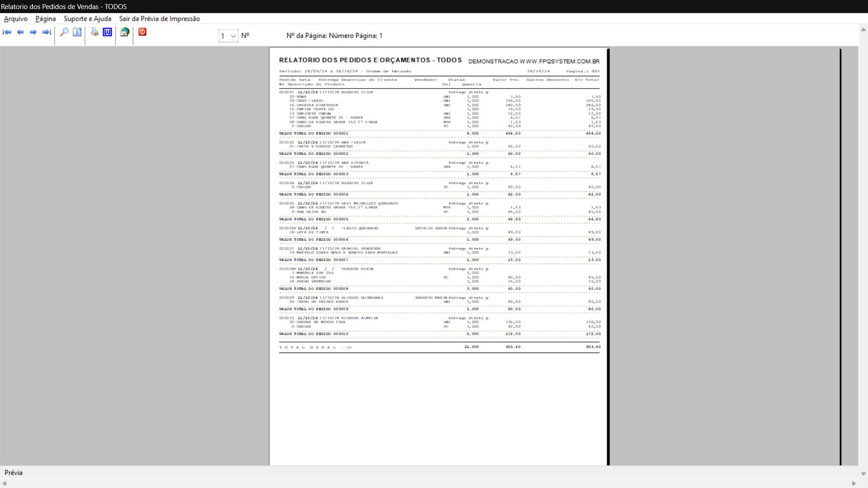Open the Página menu

(46, 19)
